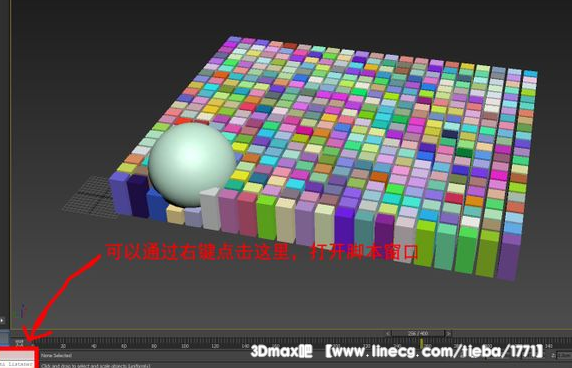Click the pink macro recorder line
572x368 pixels.
[x=18, y=355]
